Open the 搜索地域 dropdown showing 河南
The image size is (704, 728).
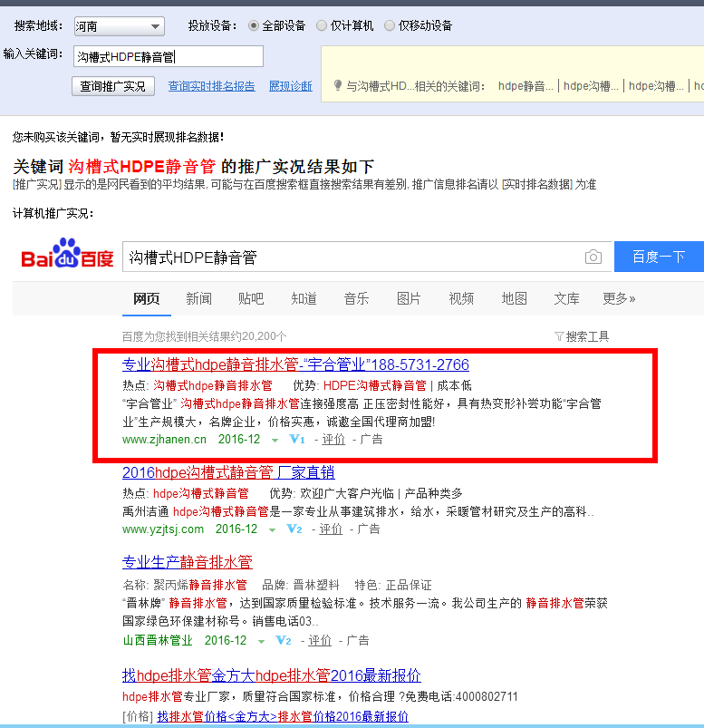(120, 26)
